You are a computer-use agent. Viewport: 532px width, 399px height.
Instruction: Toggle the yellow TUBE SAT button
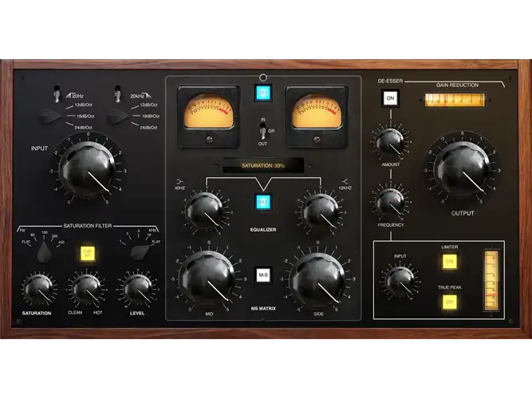(x=88, y=253)
